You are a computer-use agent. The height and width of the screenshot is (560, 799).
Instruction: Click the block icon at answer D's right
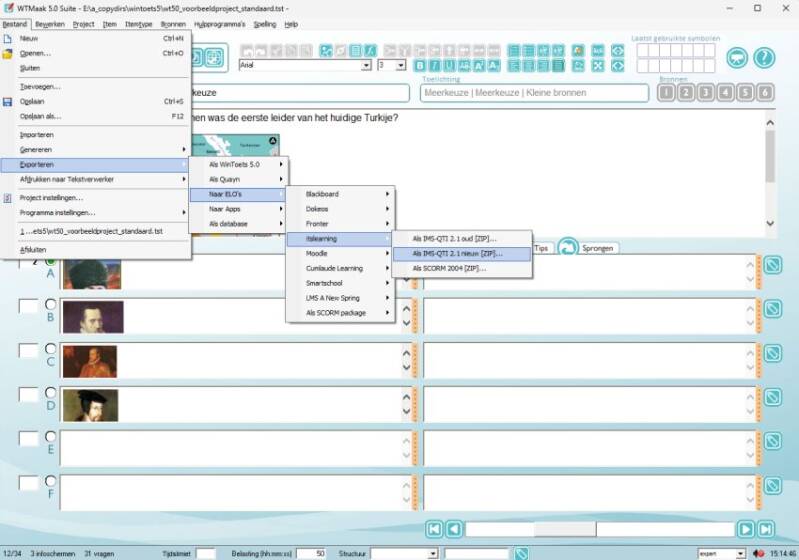coord(773,397)
